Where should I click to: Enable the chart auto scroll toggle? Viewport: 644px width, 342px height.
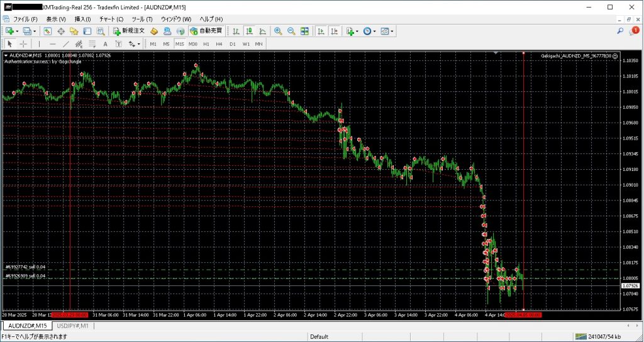321,31
